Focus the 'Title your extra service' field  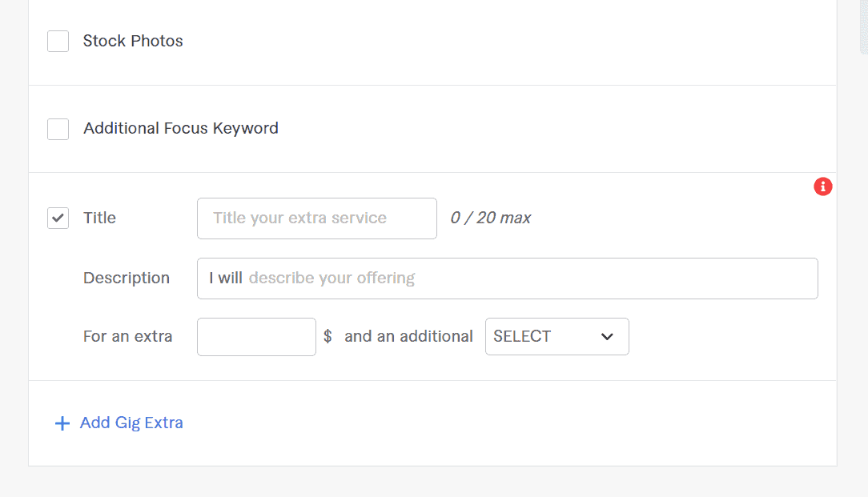(x=316, y=218)
